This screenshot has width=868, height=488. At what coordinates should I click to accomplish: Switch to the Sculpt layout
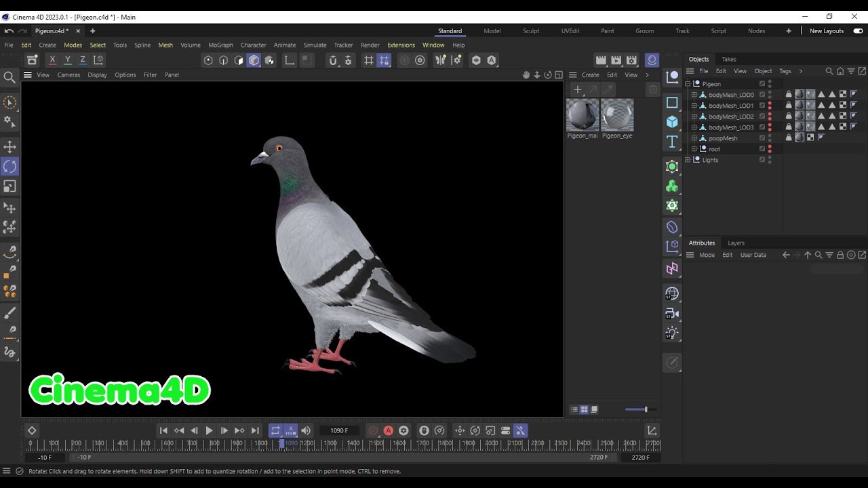click(531, 31)
